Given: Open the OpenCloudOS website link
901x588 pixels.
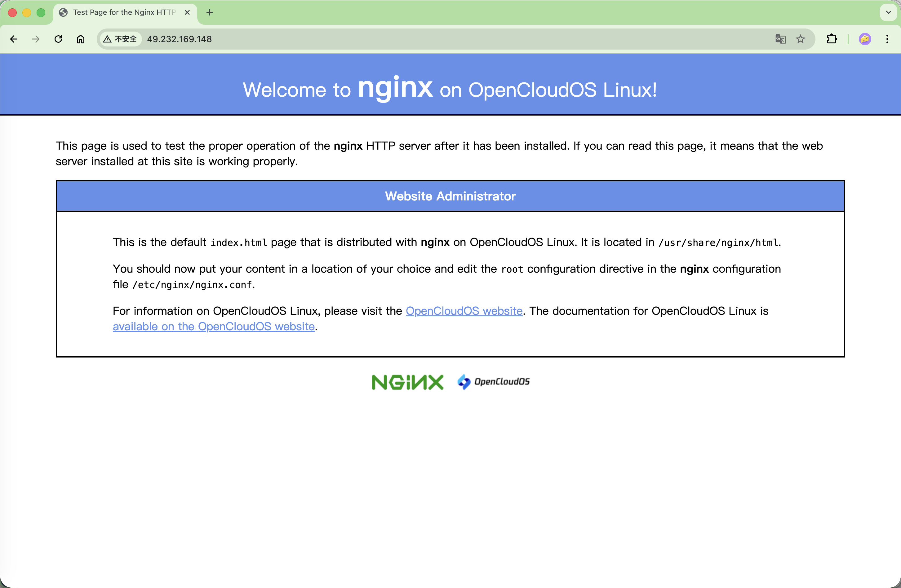Looking at the screenshot, I should (x=464, y=311).
